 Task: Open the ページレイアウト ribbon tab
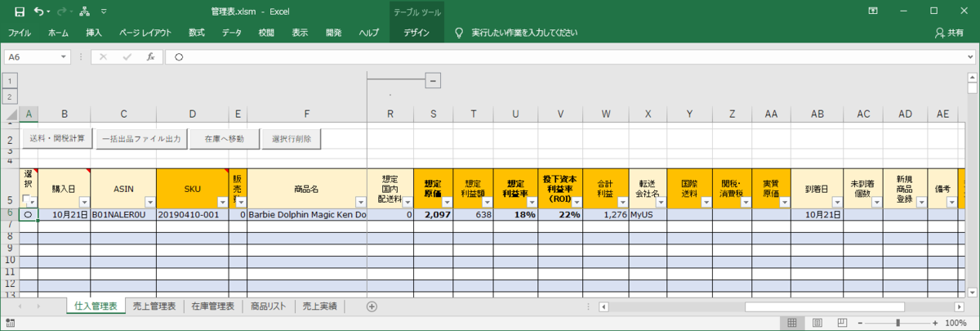[x=145, y=33]
